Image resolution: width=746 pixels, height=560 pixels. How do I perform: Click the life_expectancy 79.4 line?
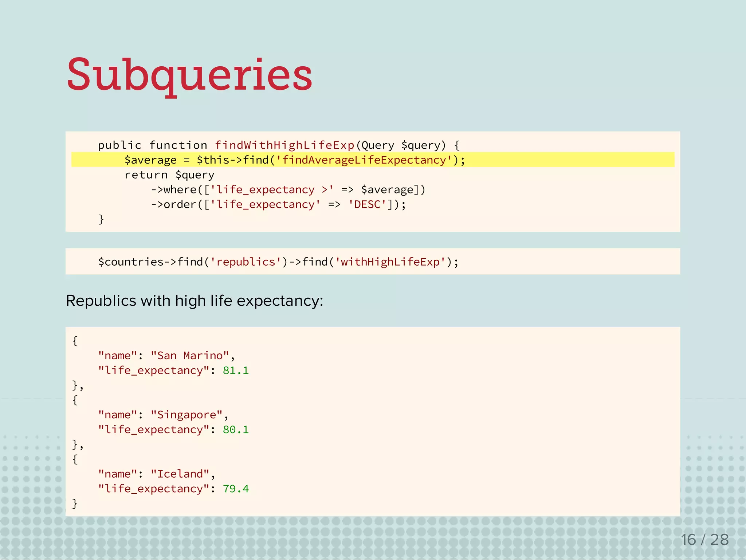(x=173, y=489)
